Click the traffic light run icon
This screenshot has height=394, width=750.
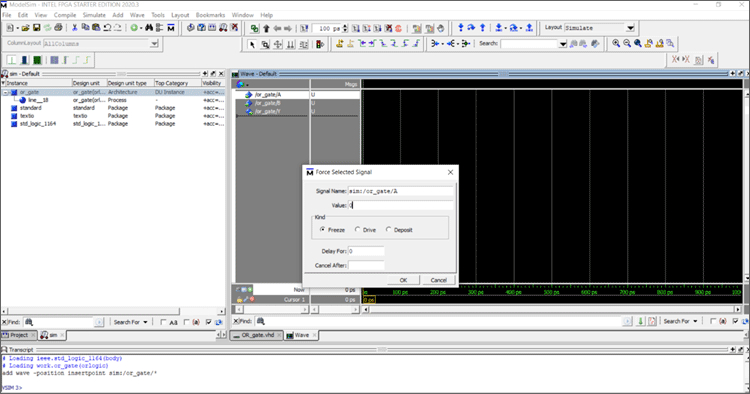click(x=320, y=44)
